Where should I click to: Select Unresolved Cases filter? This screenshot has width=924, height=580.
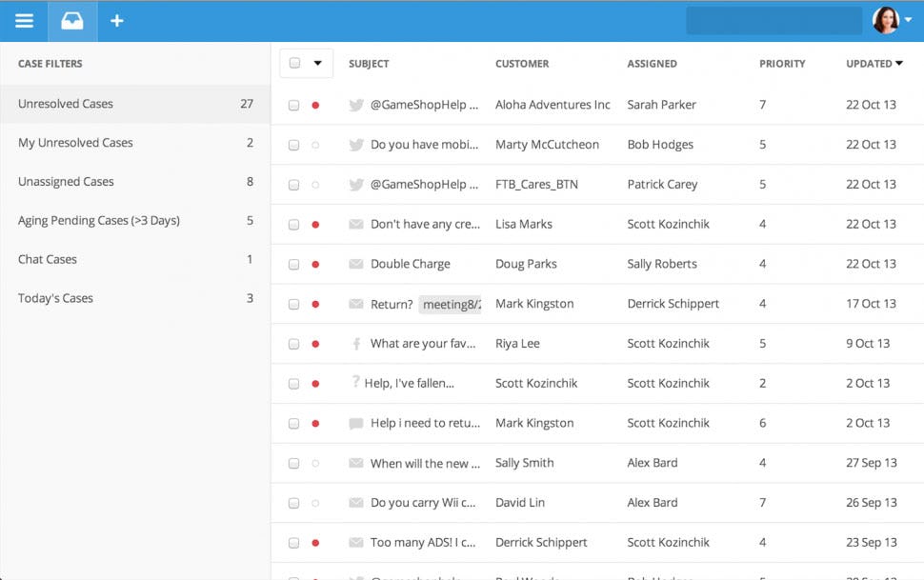point(135,104)
